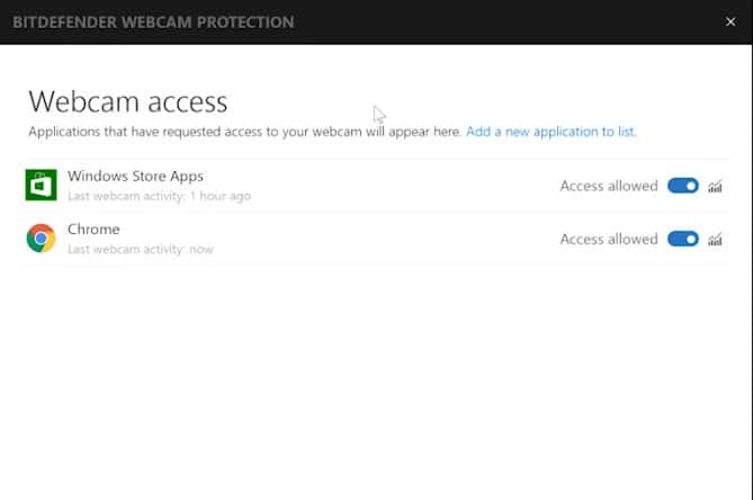The height and width of the screenshot is (500, 753).
Task: Click the 'Applications that have requested access' description
Action: 245,131
